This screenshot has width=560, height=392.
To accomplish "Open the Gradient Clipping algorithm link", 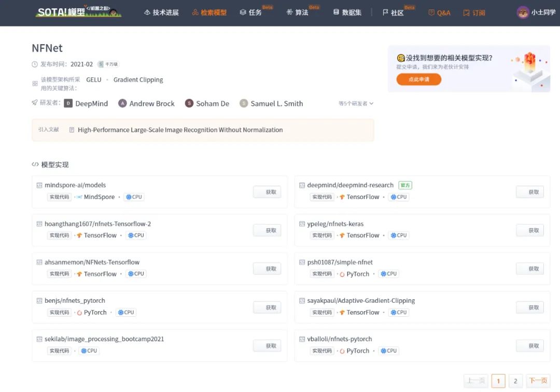I will pos(138,80).
